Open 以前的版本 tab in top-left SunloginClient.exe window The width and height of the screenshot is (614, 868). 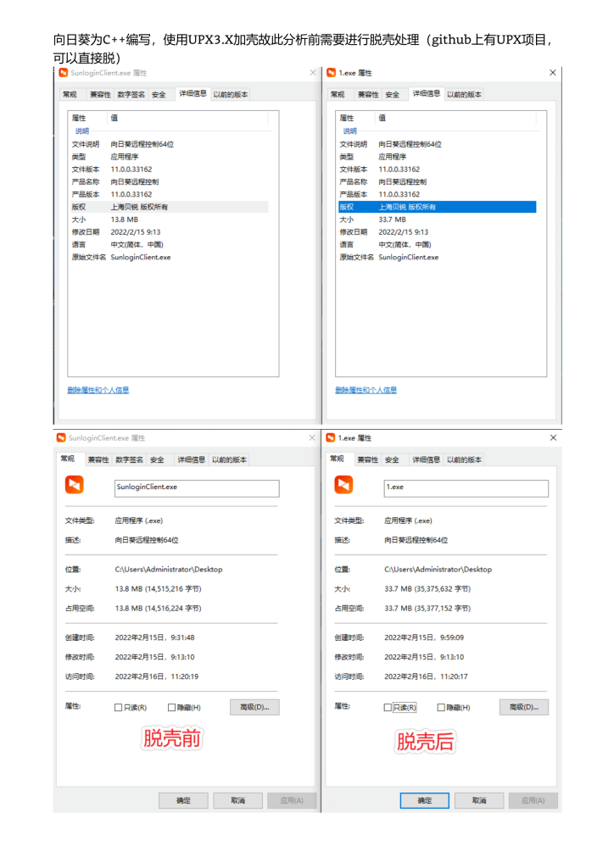coord(231,95)
